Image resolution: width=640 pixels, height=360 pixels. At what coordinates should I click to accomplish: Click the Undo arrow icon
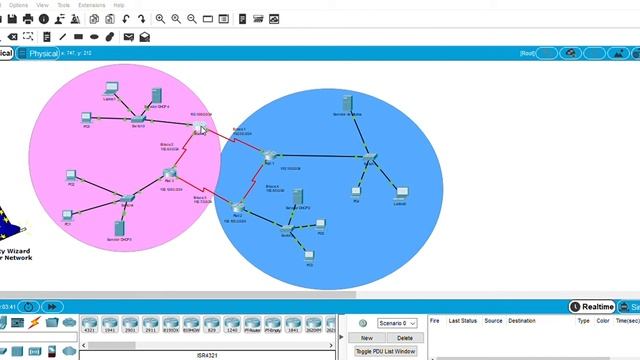coord(126,19)
